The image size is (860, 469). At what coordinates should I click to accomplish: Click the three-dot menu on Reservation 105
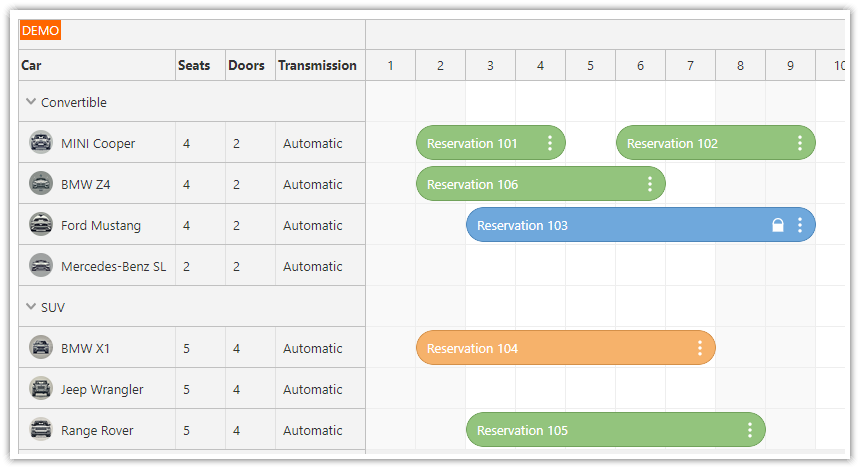coord(749,430)
